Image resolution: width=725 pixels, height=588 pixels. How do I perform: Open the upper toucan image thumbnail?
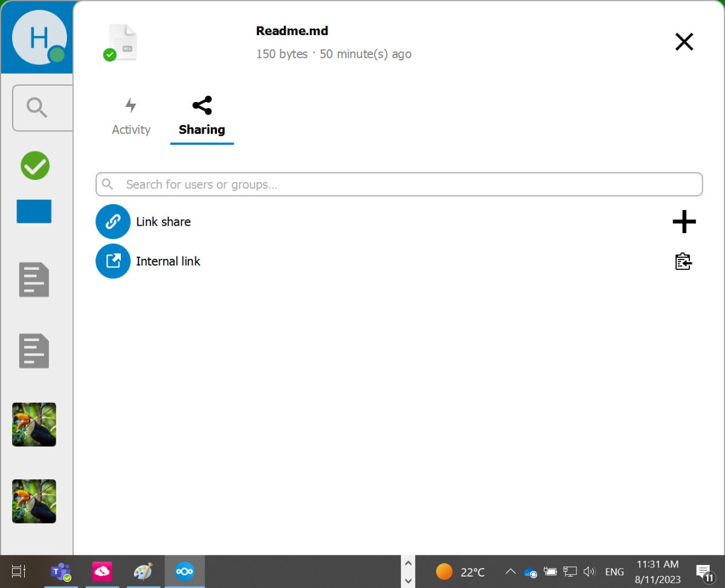coord(34,424)
